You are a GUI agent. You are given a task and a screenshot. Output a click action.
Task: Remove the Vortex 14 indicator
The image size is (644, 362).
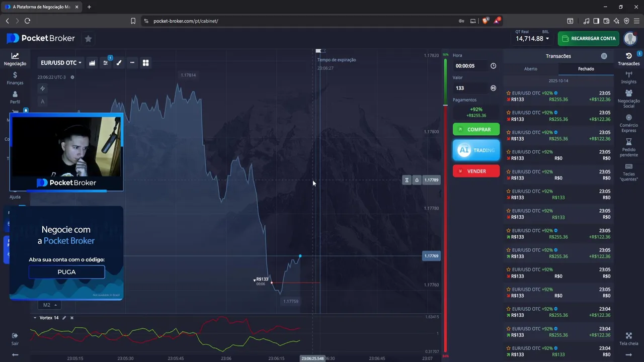click(x=72, y=318)
